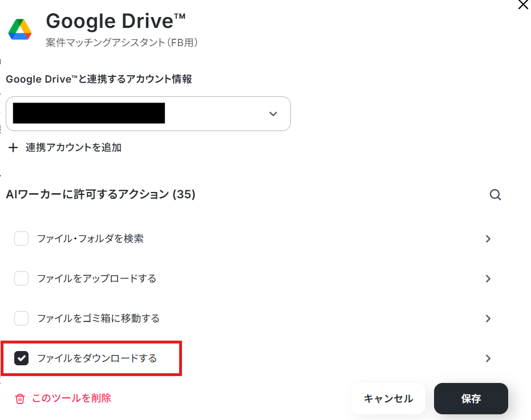Click the このツールを削除 link
Image resolution: width=531 pixels, height=420 pixels.
[x=71, y=398]
